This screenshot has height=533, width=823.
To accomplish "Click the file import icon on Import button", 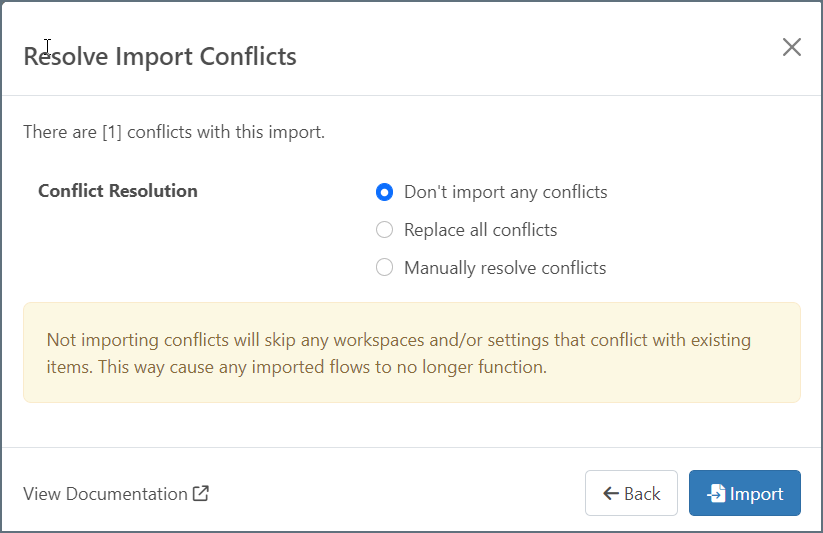I will tap(716, 493).
